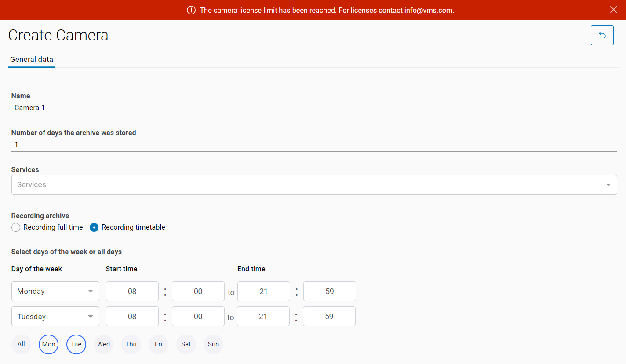This screenshot has width=626, height=364.
Task: Expand the Monday day dropdown
Action: 55,291
